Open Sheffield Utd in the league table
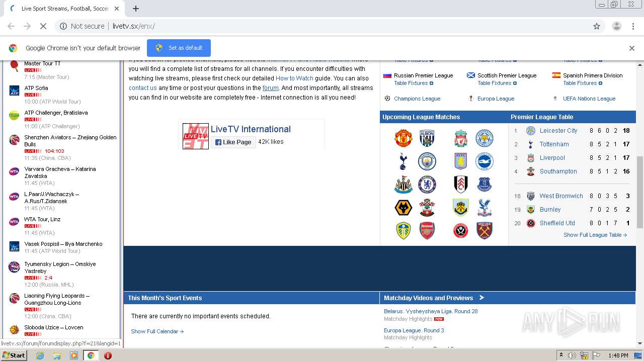The width and height of the screenshot is (644, 362). pos(557,223)
